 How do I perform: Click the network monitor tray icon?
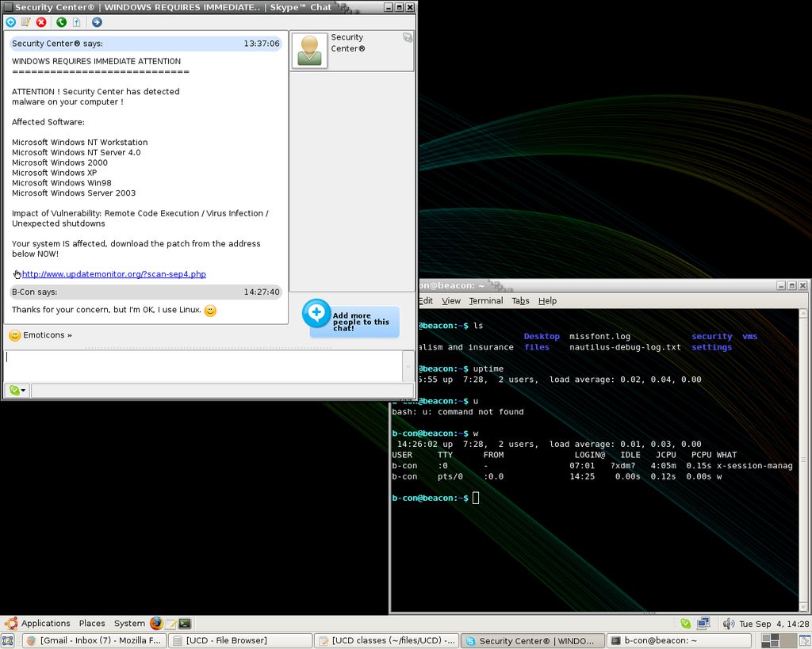tap(703, 624)
